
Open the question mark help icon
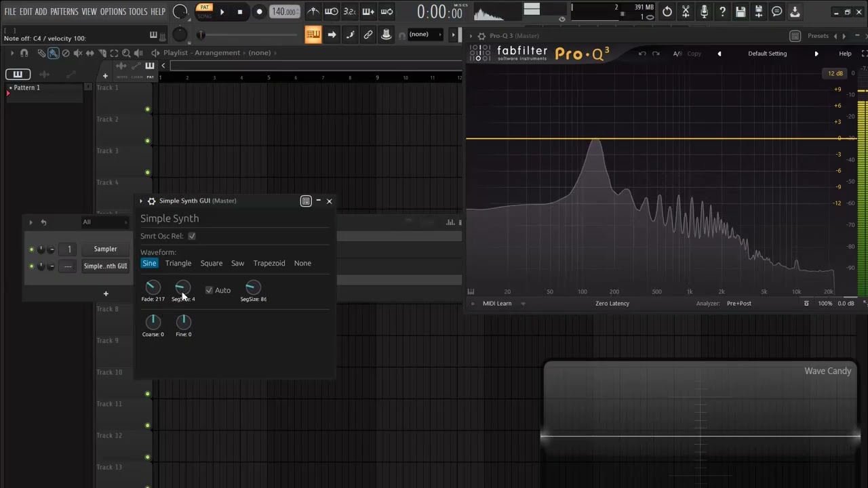pyautogui.click(x=722, y=12)
